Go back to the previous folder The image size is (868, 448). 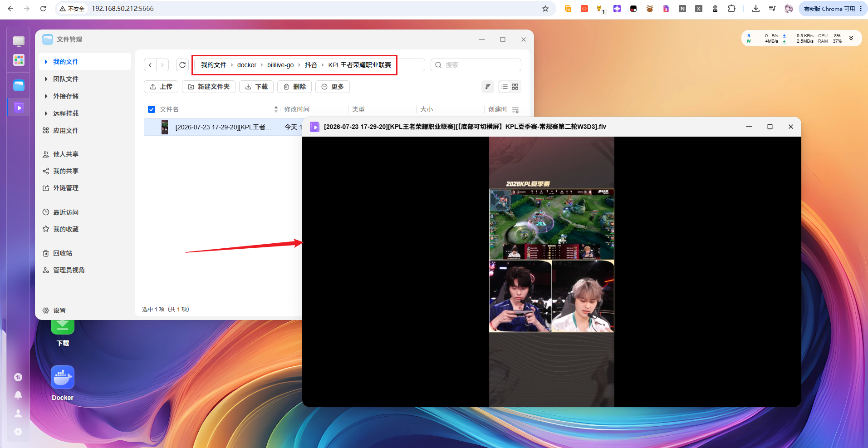[150, 65]
